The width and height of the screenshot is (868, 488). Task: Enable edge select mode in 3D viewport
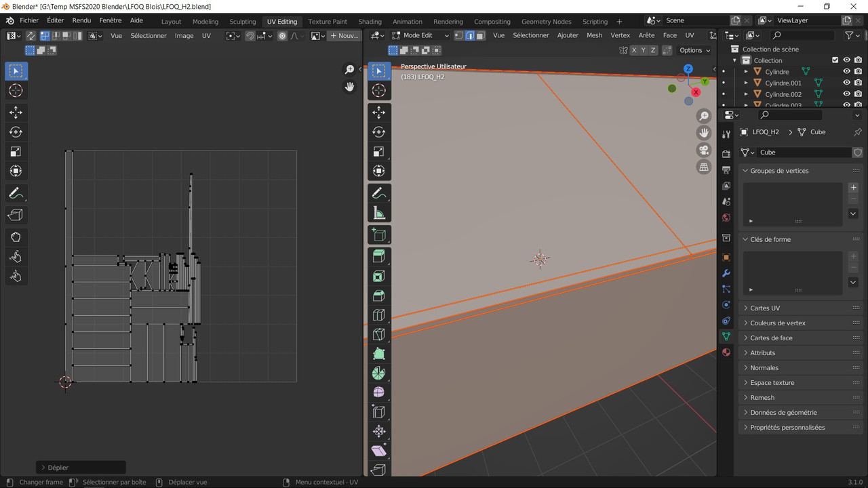[470, 35]
